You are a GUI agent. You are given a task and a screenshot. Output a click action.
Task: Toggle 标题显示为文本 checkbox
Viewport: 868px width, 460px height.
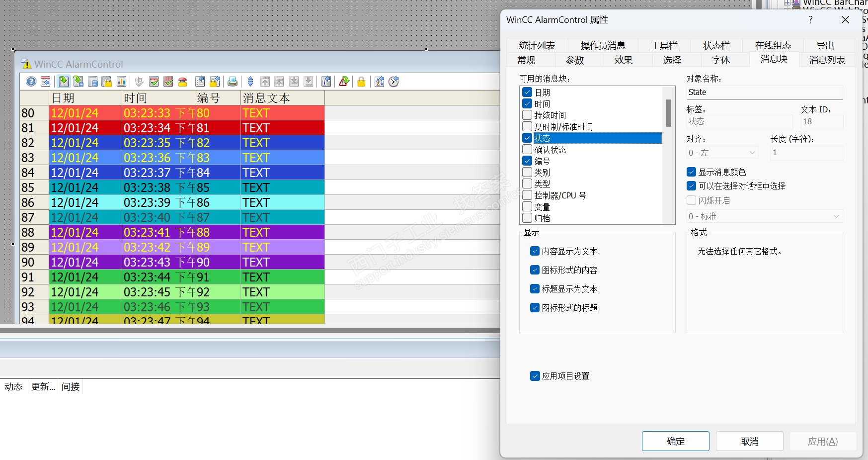click(535, 289)
